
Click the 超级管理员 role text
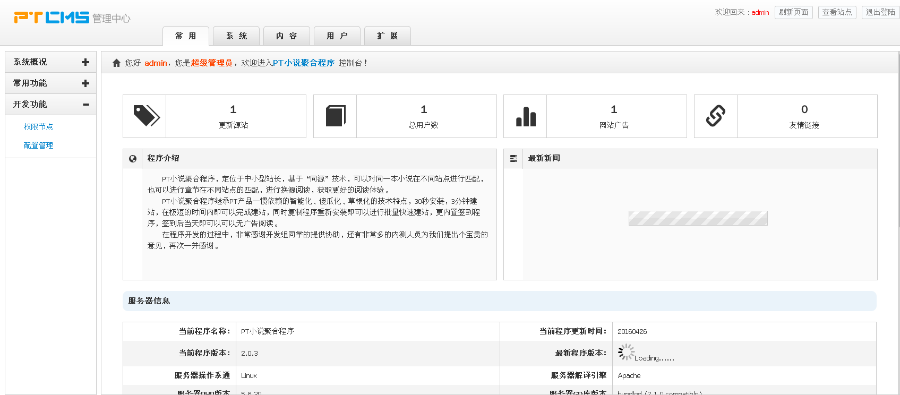(212, 63)
